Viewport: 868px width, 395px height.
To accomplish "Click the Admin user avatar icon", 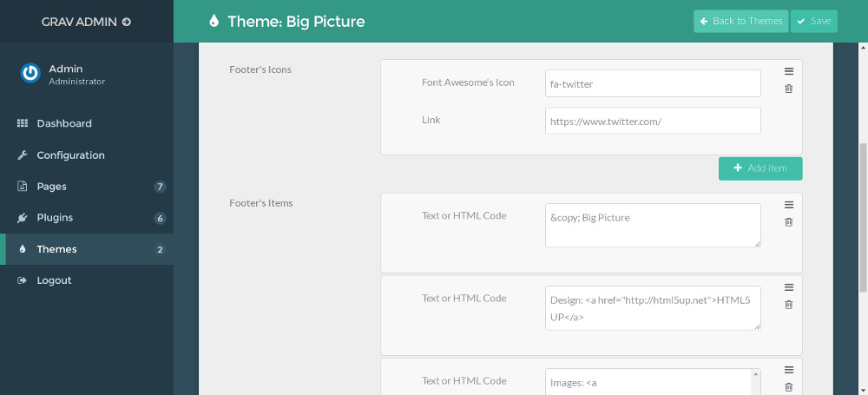I will coord(30,73).
